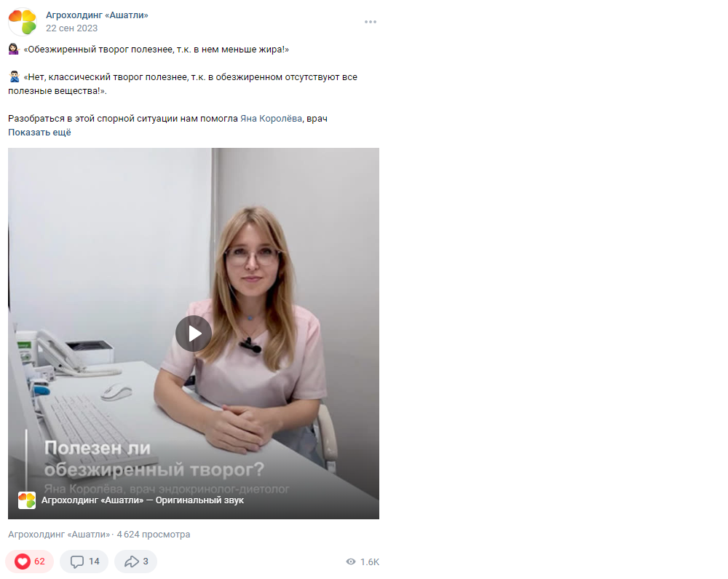Screen dimensions: 728x579
Task: Click the 3 shares counter
Action: [x=146, y=562]
